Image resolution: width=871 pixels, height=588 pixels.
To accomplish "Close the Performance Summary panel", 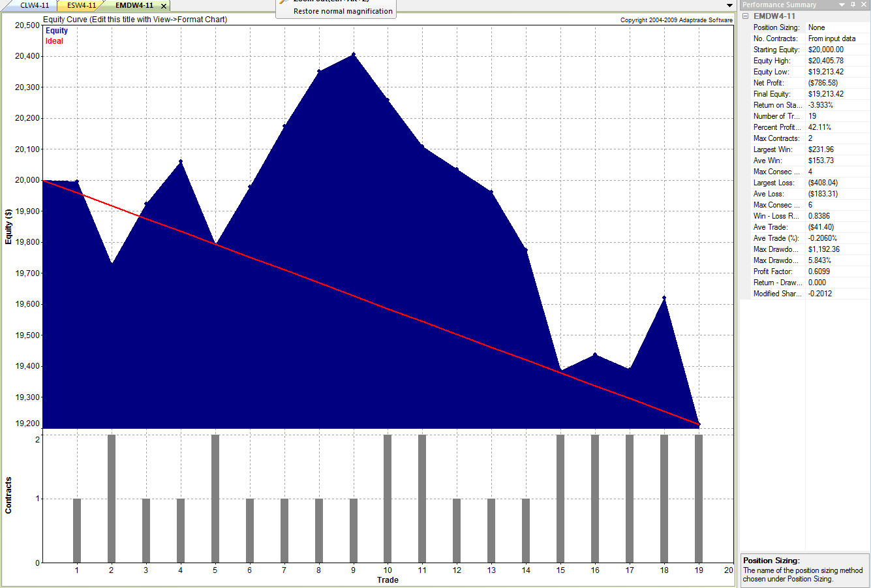I will point(863,5).
